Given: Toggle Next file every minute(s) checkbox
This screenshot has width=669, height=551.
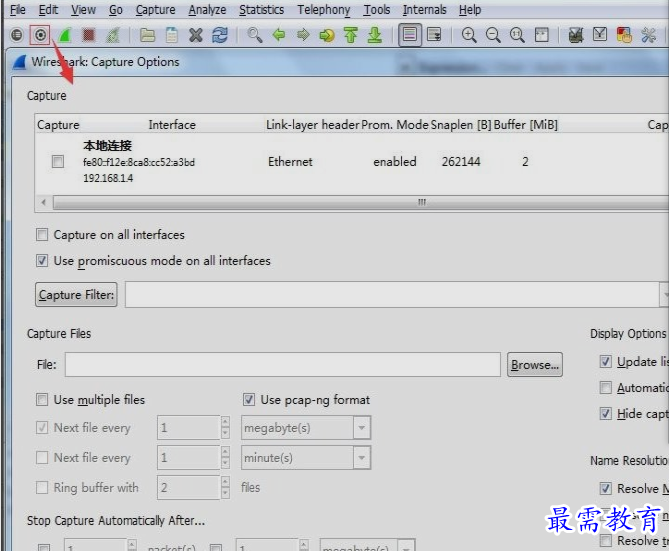Looking at the screenshot, I should point(42,458).
